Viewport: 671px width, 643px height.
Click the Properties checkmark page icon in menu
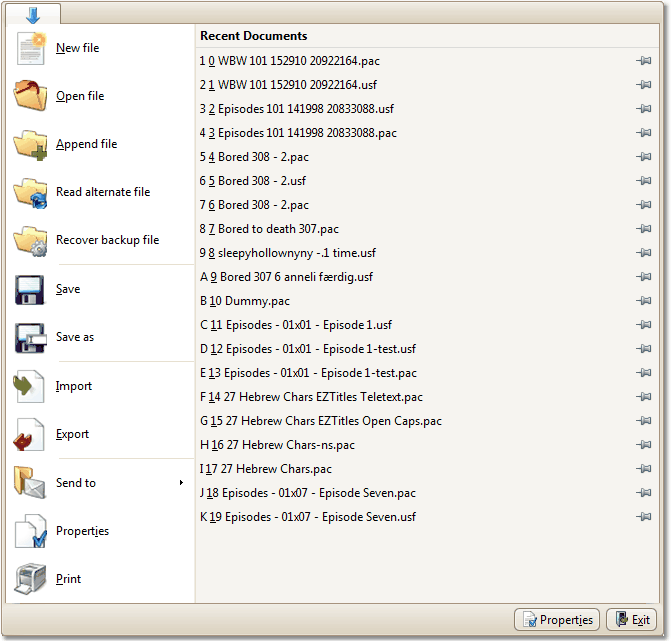[x=30, y=531]
